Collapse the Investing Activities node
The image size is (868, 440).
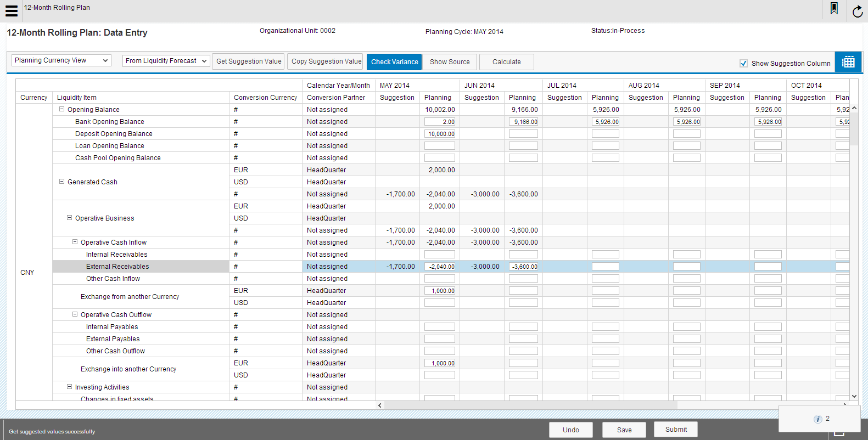click(x=70, y=387)
